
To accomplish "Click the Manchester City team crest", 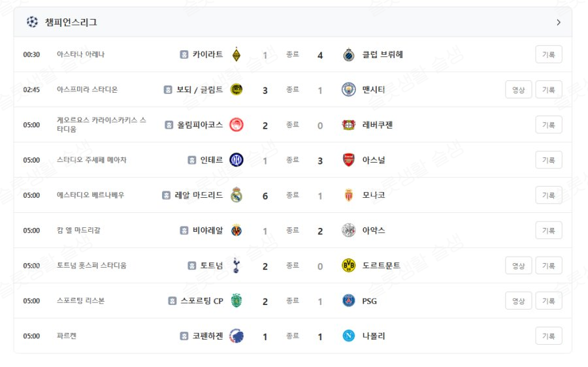I will point(349,89).
